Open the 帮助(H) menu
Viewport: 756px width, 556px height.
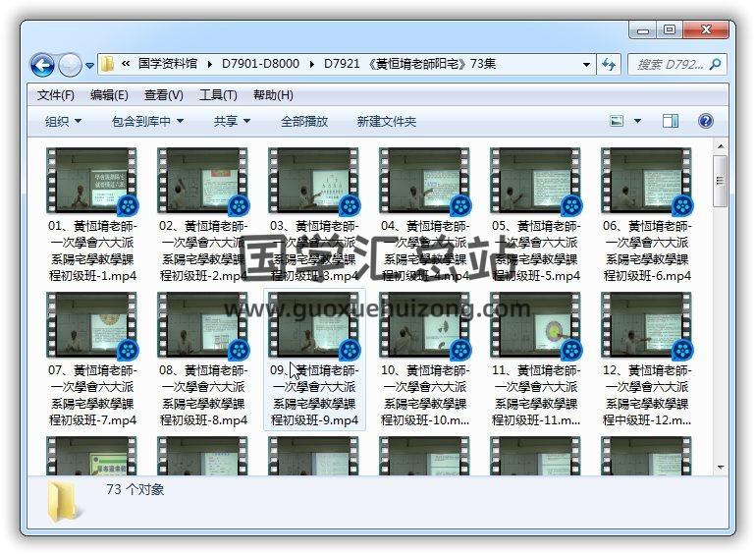point(273,95)
